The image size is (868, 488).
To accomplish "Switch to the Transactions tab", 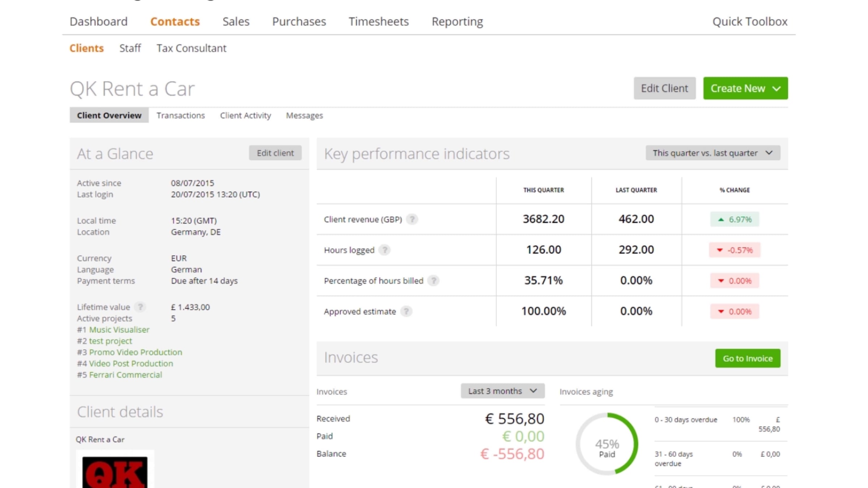I will 180,115.
